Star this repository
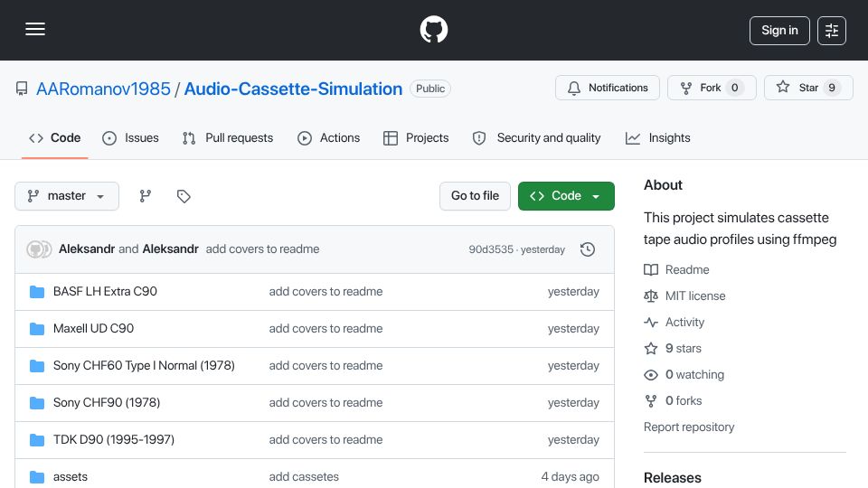Viewport: 868px width, 488px height. 808,88
